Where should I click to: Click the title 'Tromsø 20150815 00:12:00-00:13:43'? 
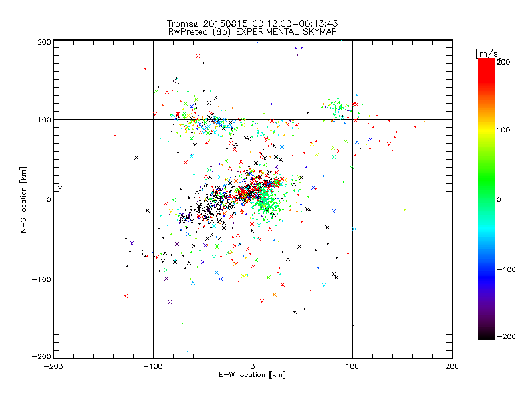point(252,23)
